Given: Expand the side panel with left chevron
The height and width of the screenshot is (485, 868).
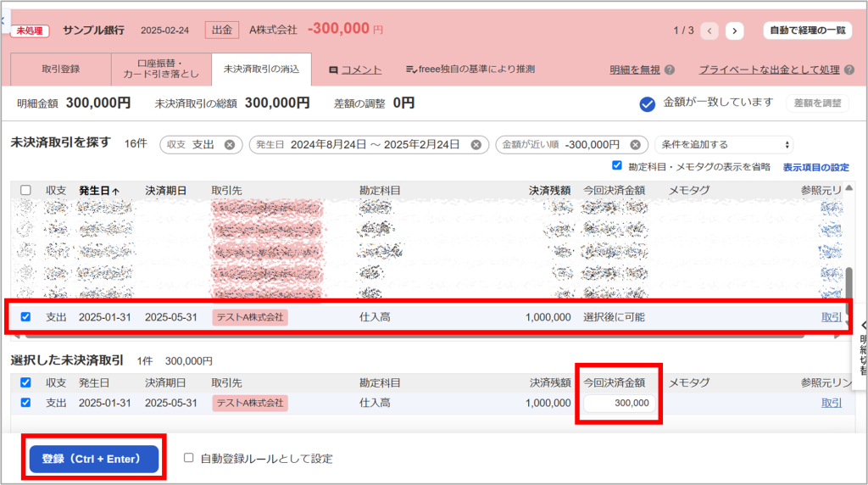Looking at the screenshot, I should click(863, 325).
